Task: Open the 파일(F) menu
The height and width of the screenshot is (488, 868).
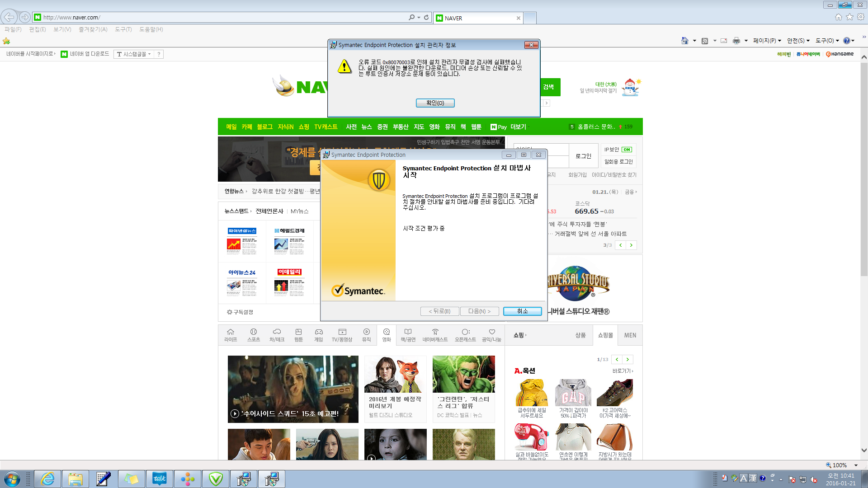Action: 13,29
